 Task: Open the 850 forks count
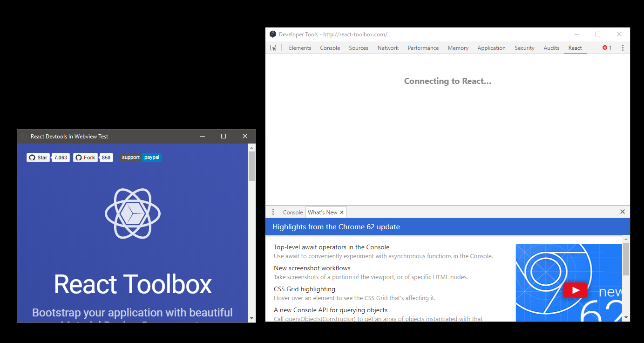tap(106, 158)
